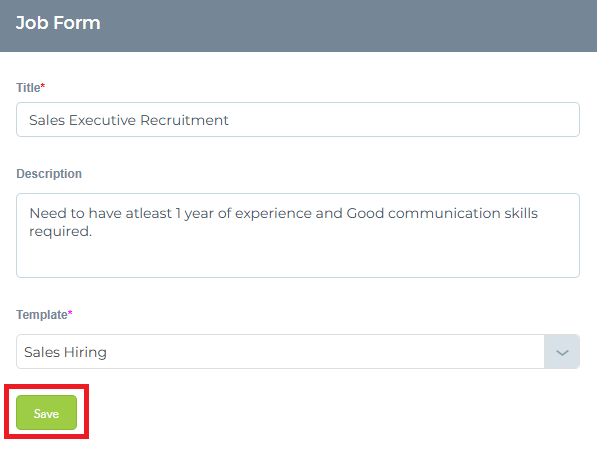
Task: Place cursor on word Recruitment in Title
Action: click(x=184, y=120)
